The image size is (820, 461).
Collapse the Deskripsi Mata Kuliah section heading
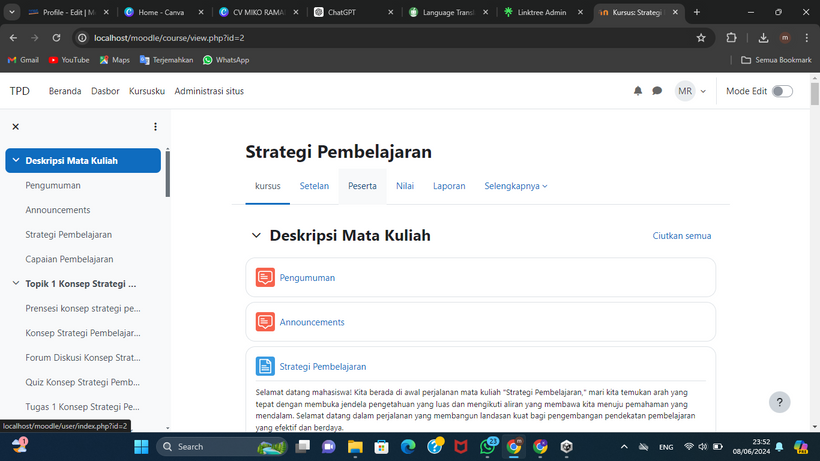click(256, 236)
